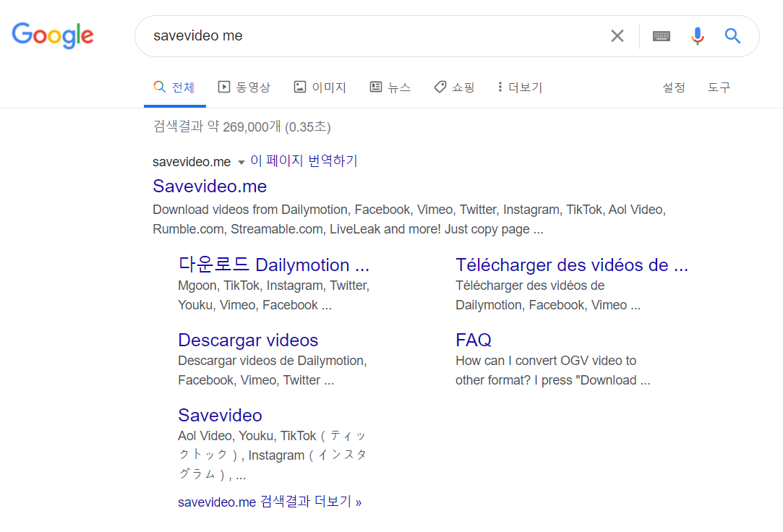Click the snippet How can I convert OGV video
Image resolution: width=783 pixels, height=532 pixels.
(553, 370)
